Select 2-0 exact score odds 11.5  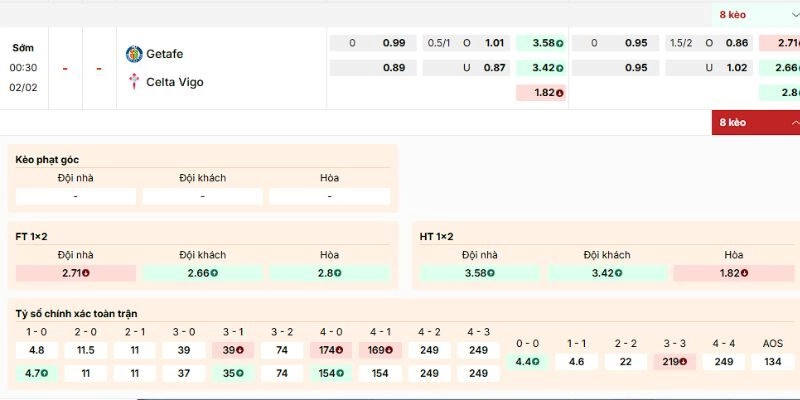coord(85,350)
